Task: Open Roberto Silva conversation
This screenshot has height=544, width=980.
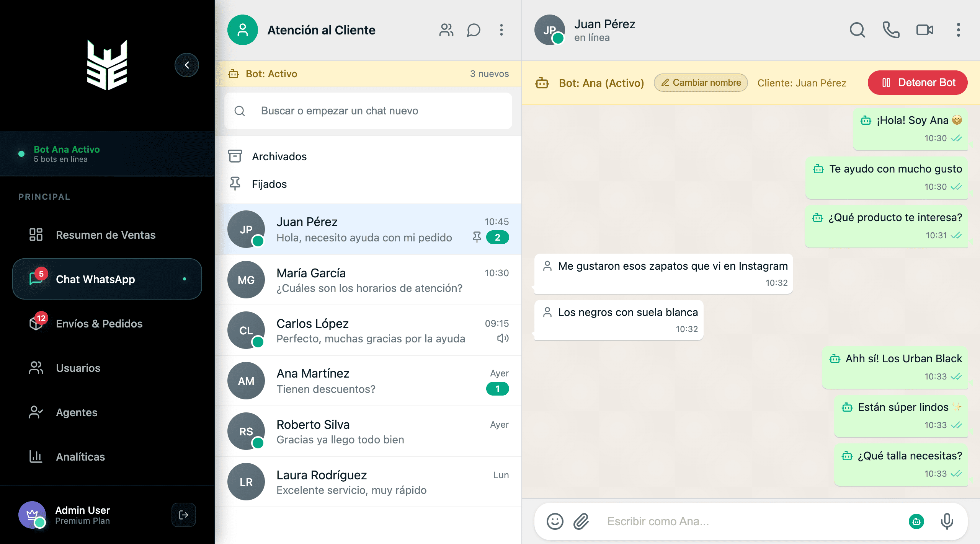Action: point(368,431)
